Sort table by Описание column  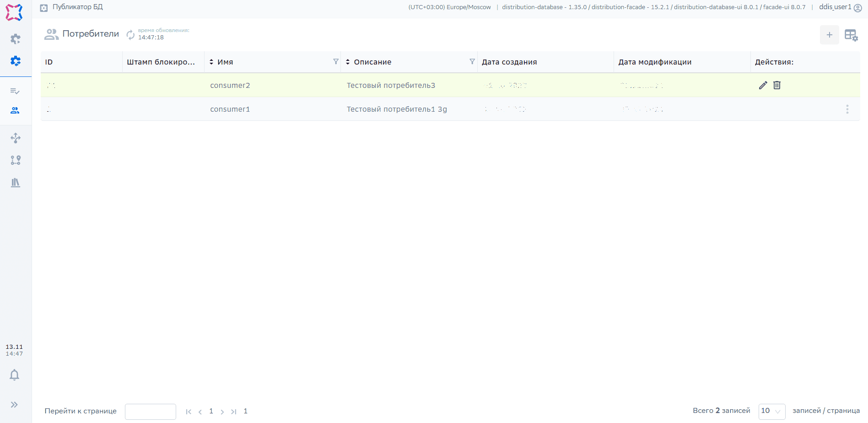[x=348, y=62]
